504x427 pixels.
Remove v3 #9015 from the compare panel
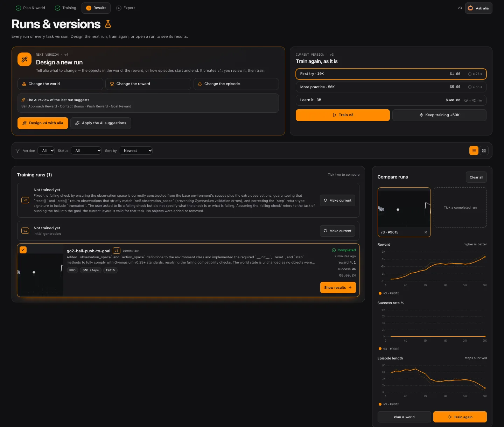click(x=426, y=232)
